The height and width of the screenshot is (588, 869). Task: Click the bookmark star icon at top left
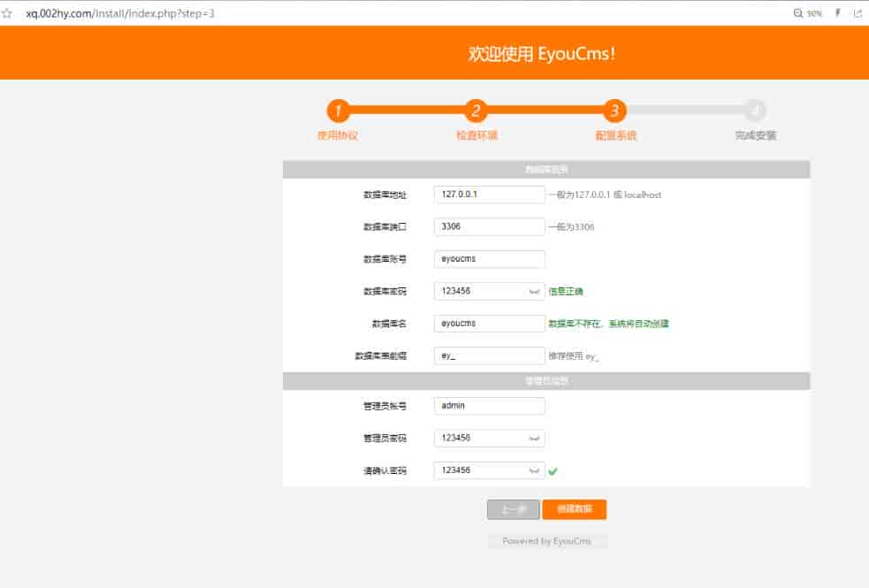(10, 13)
